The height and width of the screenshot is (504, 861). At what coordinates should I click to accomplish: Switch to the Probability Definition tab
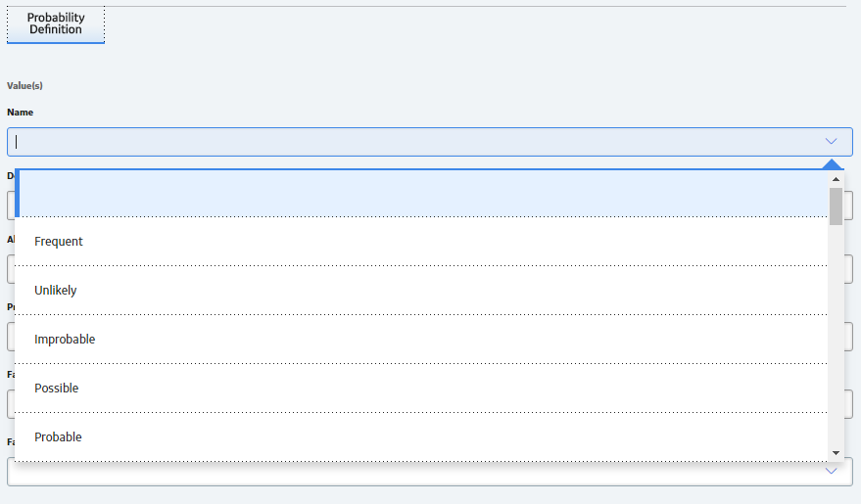56,23
